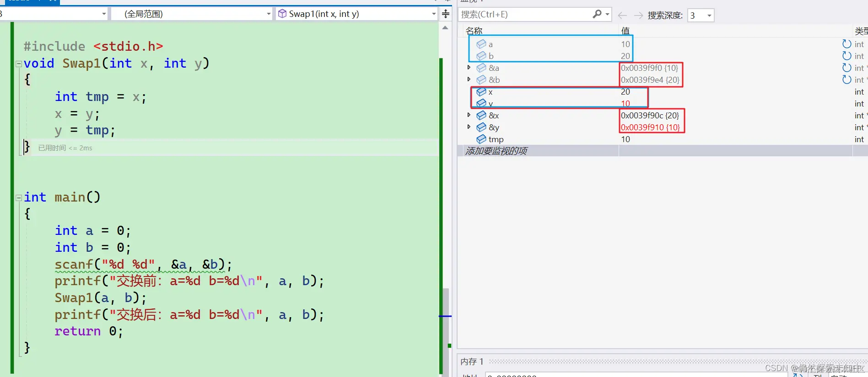Click the forward arrow next to search box
The width and height of the screenshot is (868, 377).
click(x=638, y=15)
